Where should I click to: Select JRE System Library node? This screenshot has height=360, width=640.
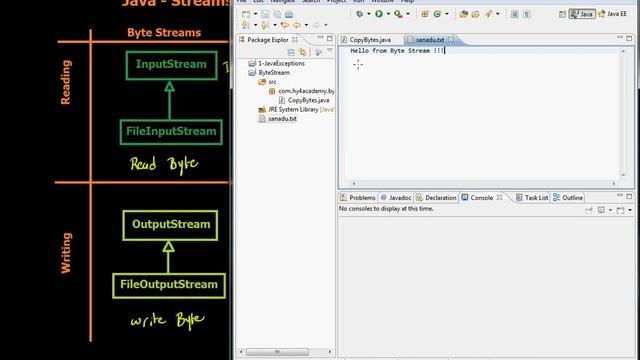coord(297,109)
